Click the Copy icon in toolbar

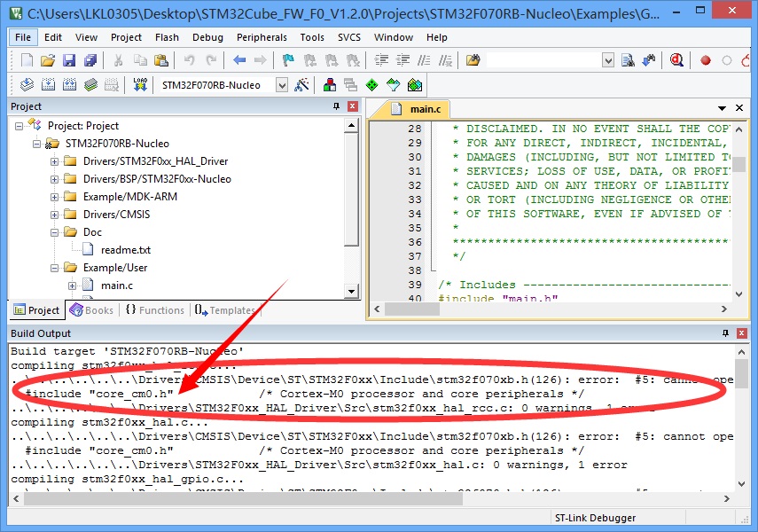coord(140,60)
